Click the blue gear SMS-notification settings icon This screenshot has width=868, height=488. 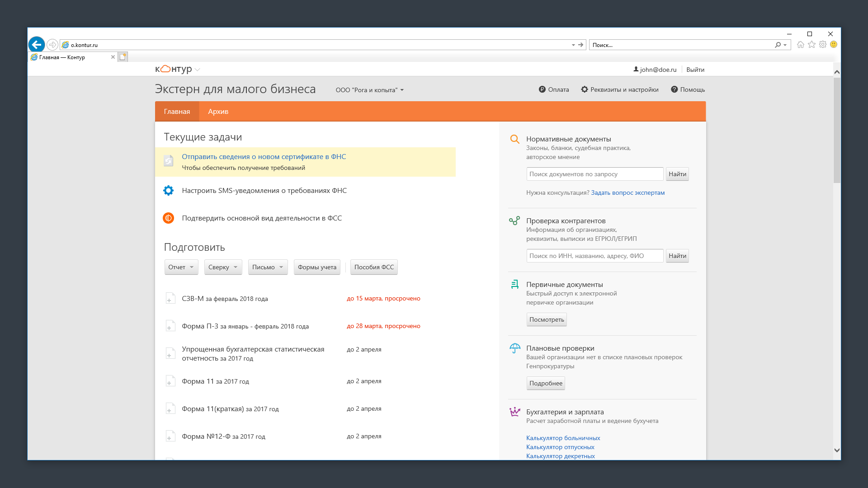[168, 191]
